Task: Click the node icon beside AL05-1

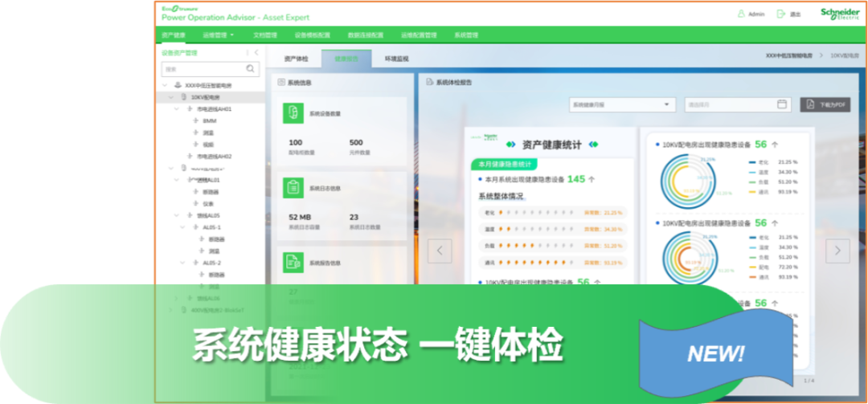Action: tap(195, 227)
